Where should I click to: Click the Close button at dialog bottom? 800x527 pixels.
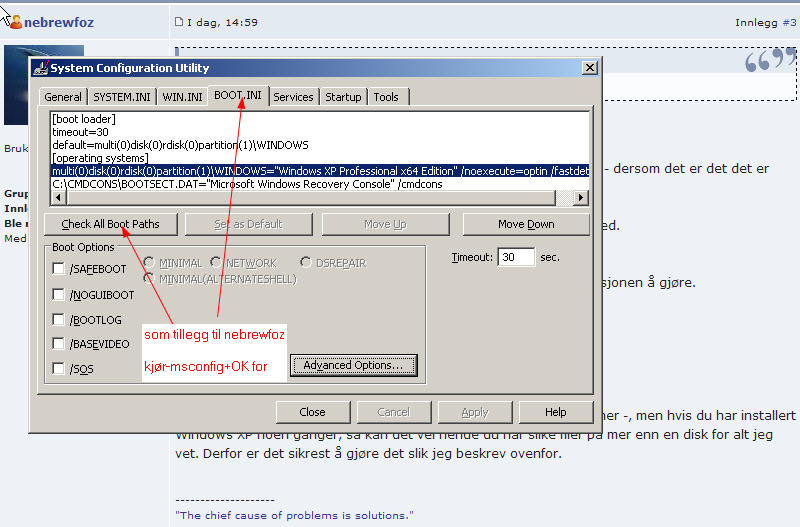click(313, 412)
